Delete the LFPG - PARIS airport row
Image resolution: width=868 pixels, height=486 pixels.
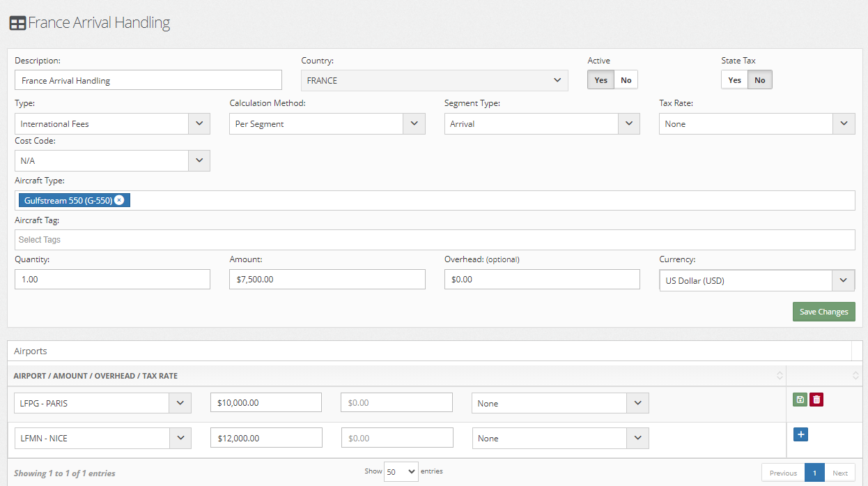pyautogui.click(x=816, y=400)
